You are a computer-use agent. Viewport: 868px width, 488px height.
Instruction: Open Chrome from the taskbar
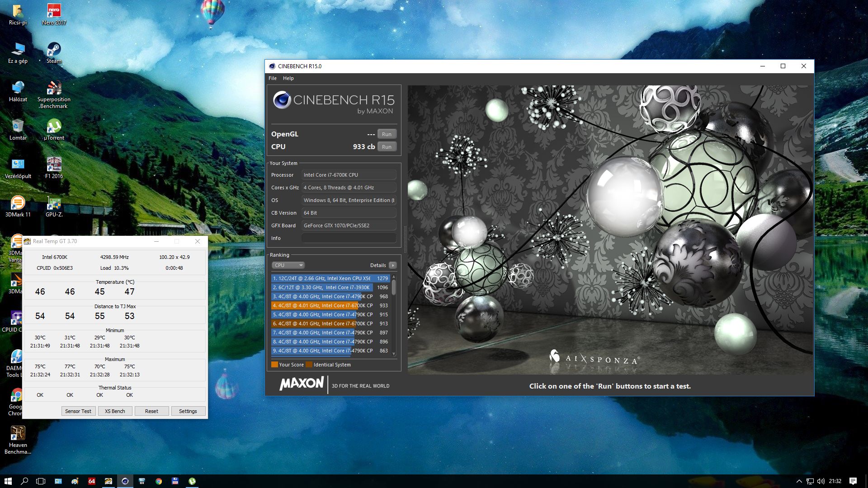[159, 481]
